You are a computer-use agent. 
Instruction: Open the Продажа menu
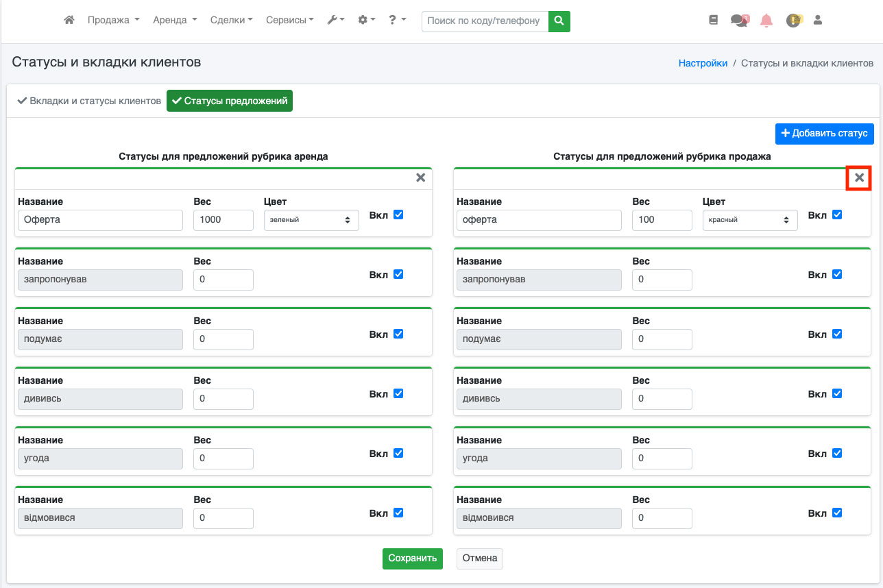tap(113, 21)
